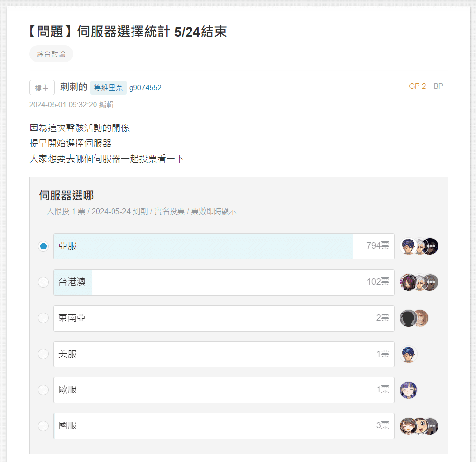Pick the 歐服 radio button
The height and width of the screenshot is (462, 476).
point(43,390)
